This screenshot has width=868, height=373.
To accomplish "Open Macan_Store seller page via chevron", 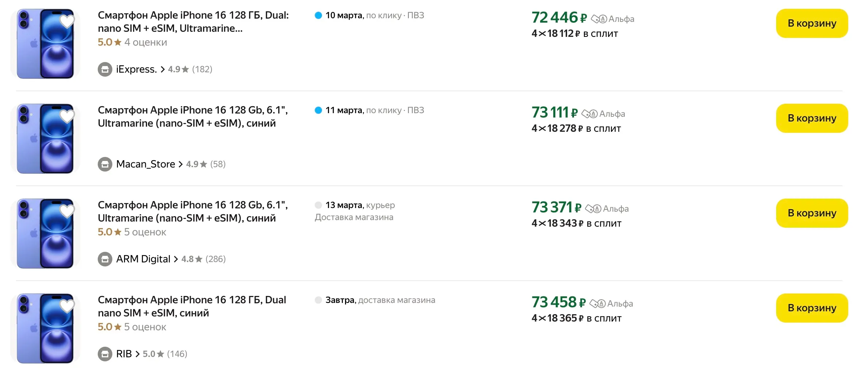I will tap(181, 164).
